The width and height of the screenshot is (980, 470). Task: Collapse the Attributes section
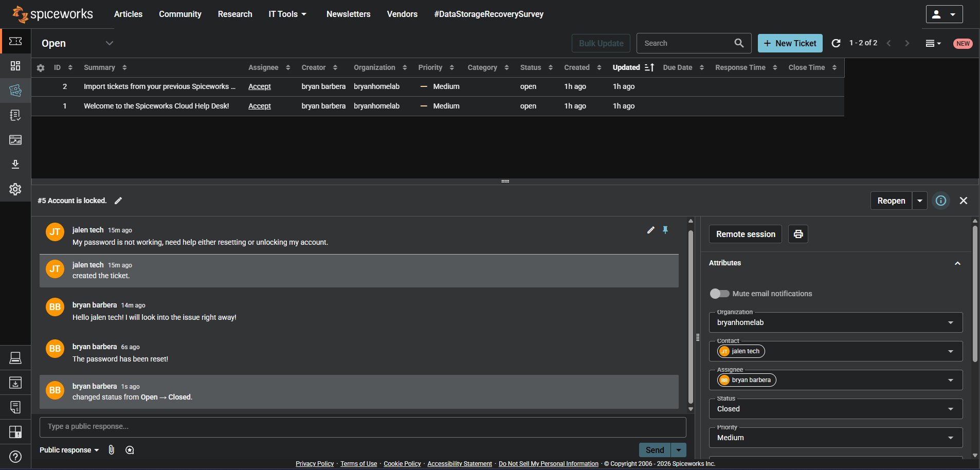point(957,263)
